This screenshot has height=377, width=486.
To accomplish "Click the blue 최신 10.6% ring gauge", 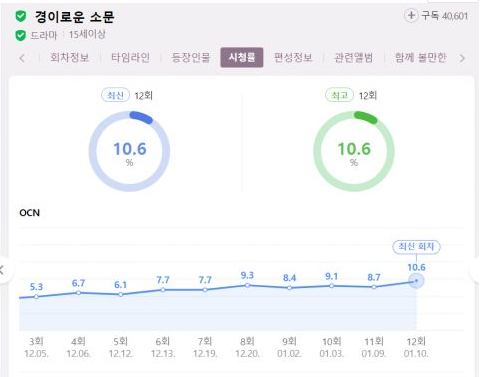I will pyautogui.click(x=129, y=151).
